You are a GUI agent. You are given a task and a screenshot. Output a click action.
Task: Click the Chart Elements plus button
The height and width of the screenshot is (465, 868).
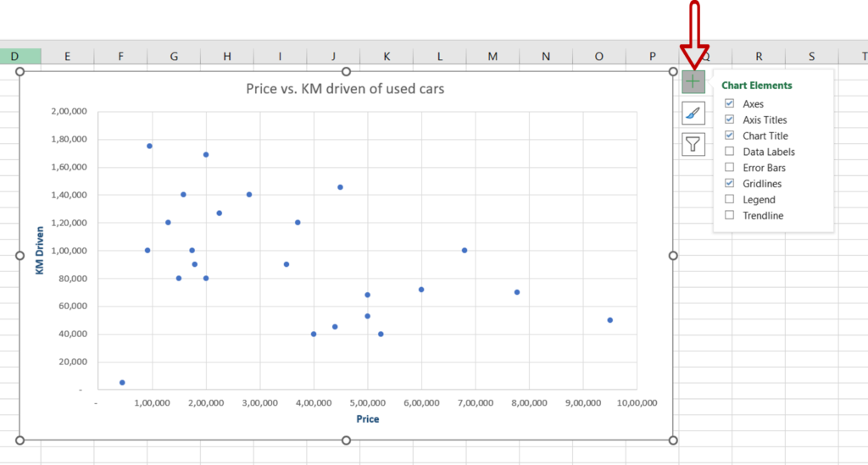[693, 82]
